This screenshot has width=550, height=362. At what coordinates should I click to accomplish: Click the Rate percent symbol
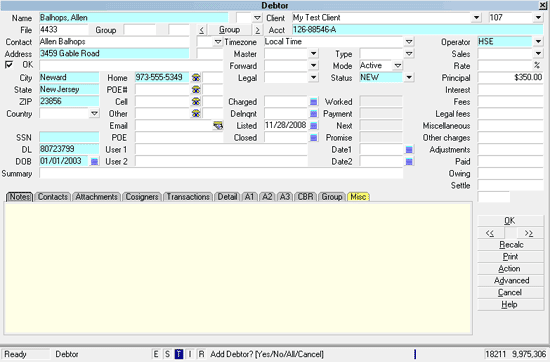click(x=537, y=66)
